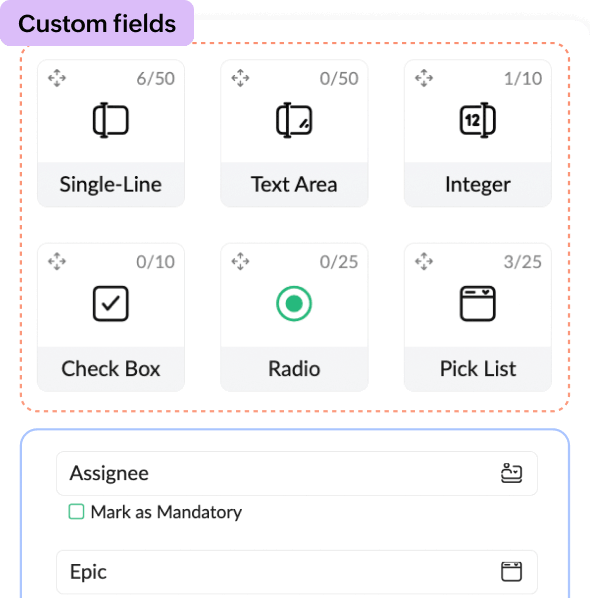
Task: Select the Pick List field icon
Action: pyautogui.click(x=477, y=304)
